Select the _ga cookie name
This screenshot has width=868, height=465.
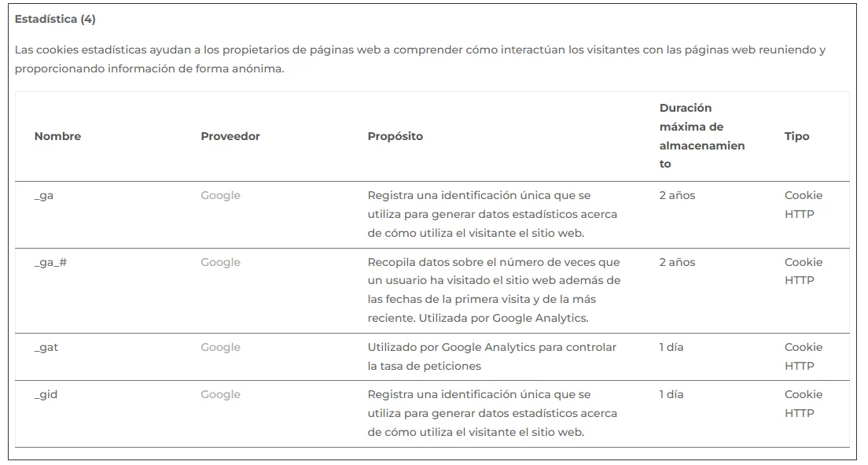44,195
